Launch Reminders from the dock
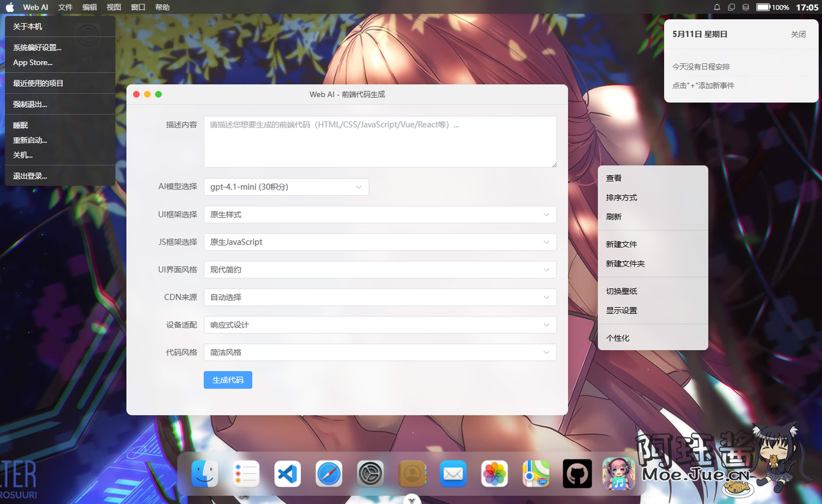 pos(246,474)
